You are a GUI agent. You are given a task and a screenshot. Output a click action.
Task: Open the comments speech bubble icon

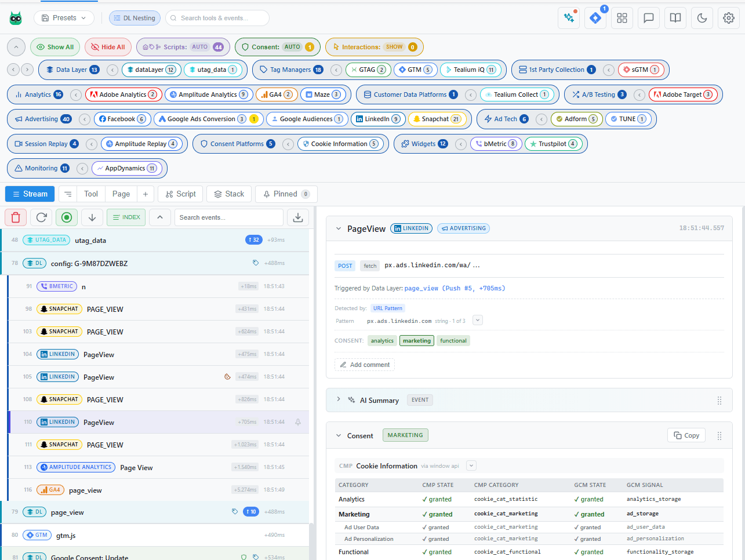(x=649, y=18)
